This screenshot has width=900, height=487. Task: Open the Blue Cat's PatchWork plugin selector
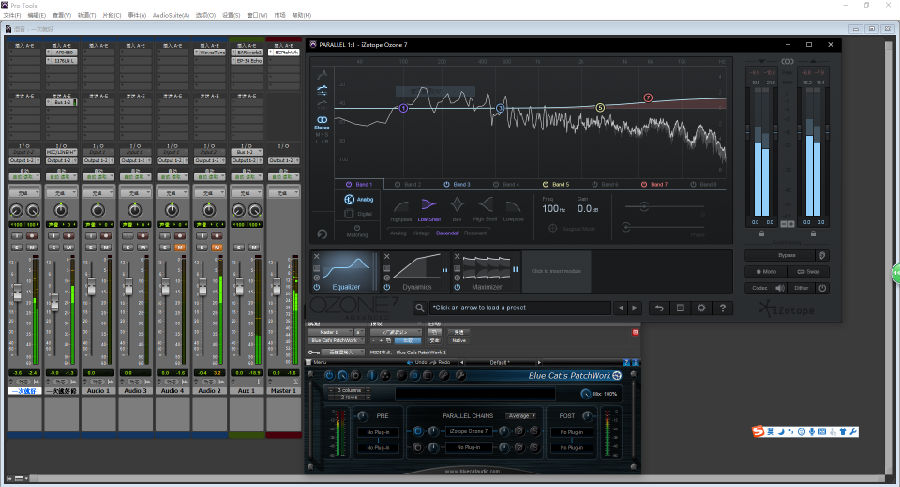tap(336, 341)
